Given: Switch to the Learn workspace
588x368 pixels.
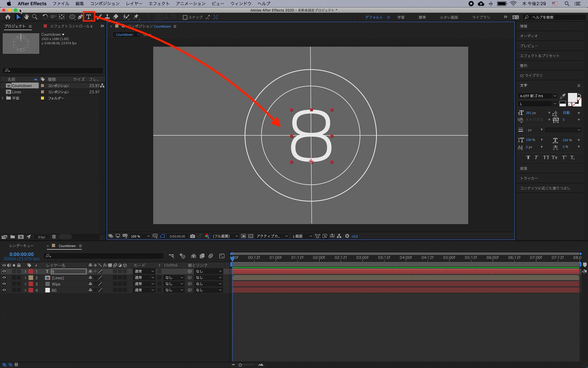Looking at the screenshot, I should (401, 17).
